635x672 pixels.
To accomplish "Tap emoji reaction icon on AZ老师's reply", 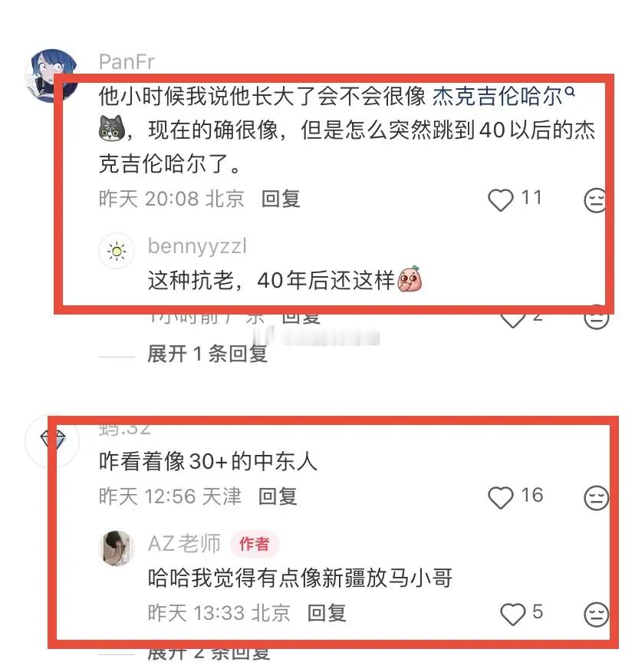I will coord(596,614).
